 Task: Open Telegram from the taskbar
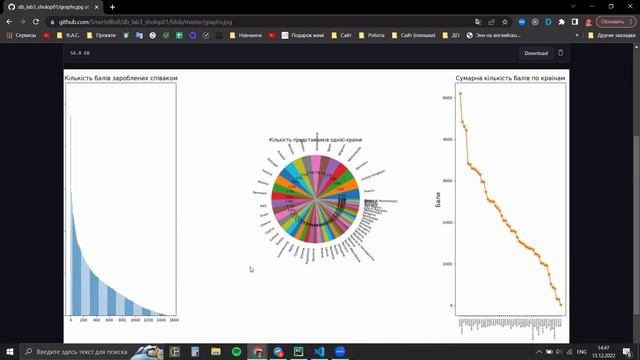[278, 351]
